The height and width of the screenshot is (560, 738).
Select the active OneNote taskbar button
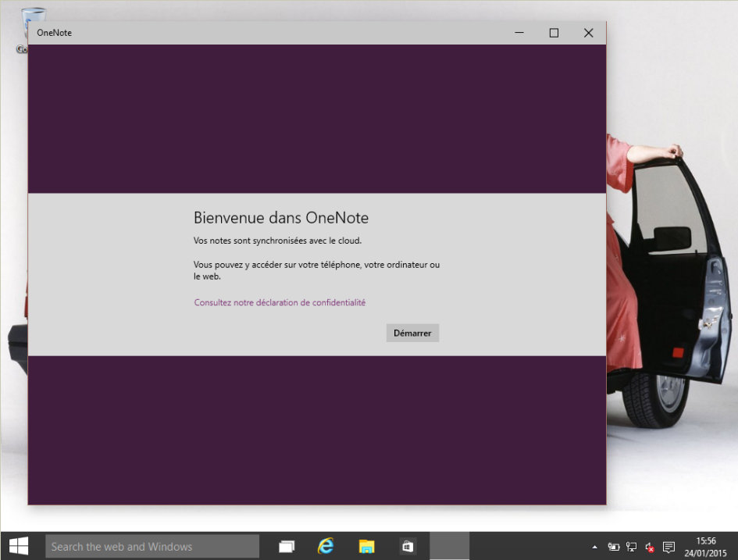449,547
